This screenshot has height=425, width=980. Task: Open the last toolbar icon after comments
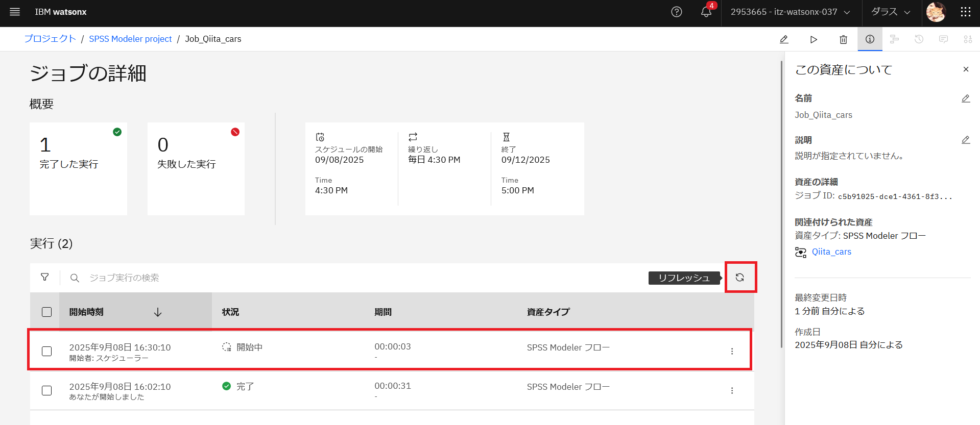pyautogui.click(x=968, y=39)
